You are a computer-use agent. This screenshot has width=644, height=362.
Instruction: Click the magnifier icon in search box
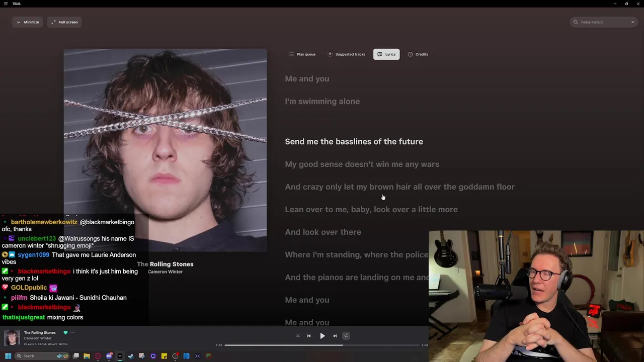coord(576,22)
